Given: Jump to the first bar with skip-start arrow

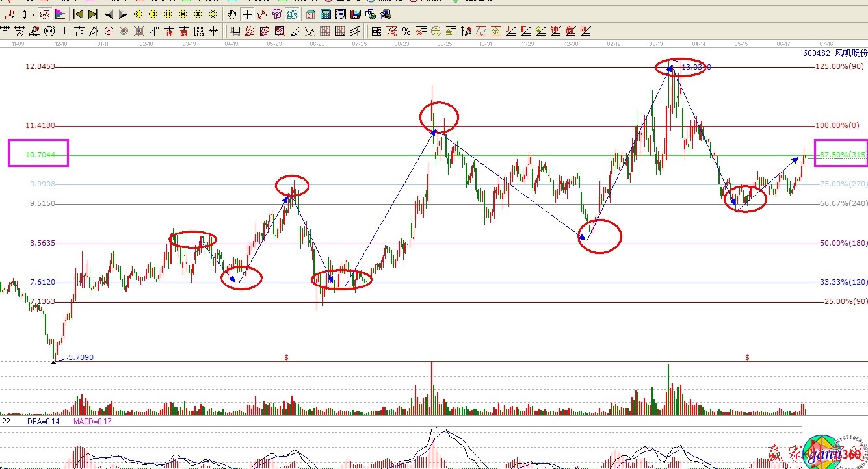Looking at the screenshot, I should pos(78,14).
